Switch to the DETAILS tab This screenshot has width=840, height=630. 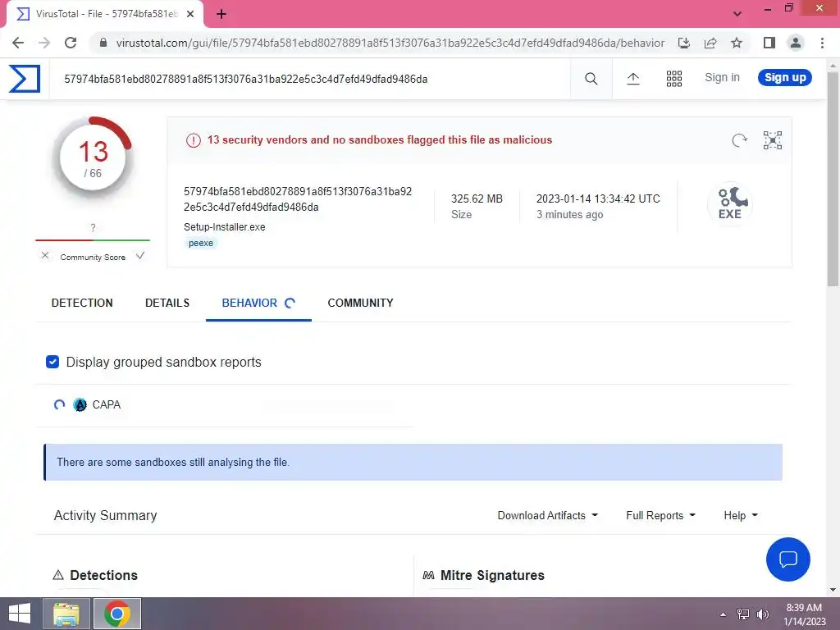167,304
